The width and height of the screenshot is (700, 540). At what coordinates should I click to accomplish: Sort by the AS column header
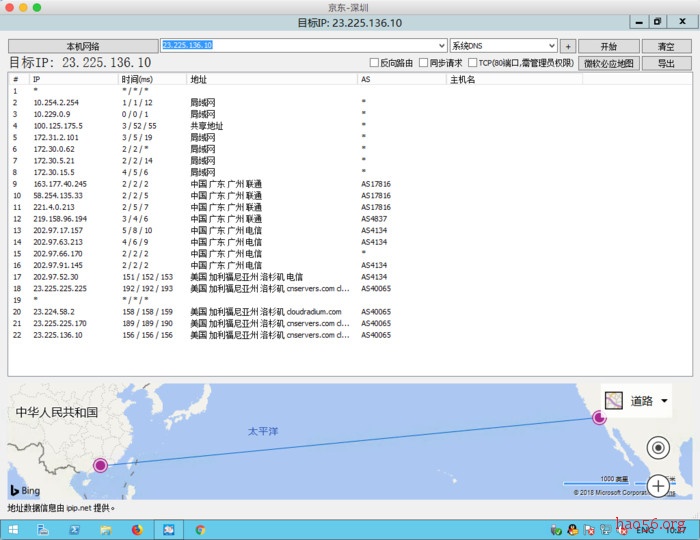pos(402,79)
